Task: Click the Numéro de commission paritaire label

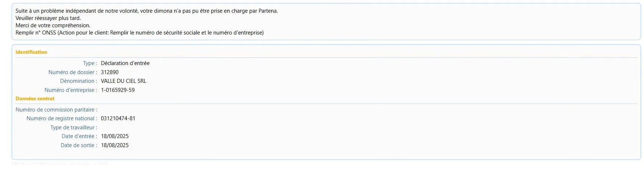Action: point(56,110)
